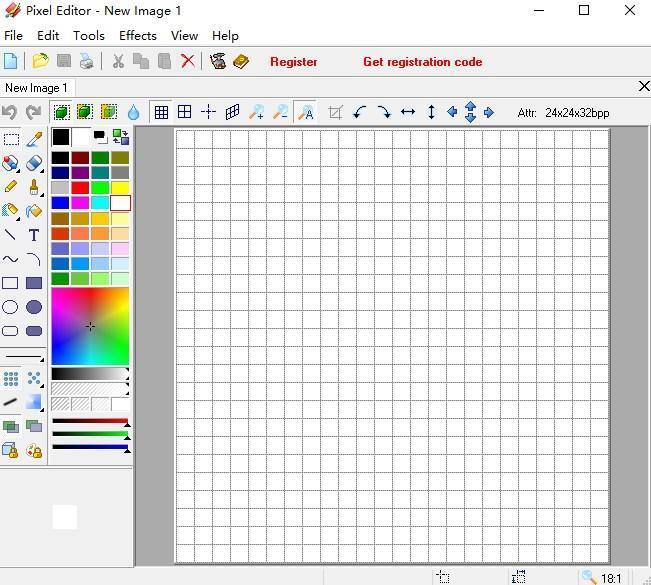Open the help book icon

(241, 61)
